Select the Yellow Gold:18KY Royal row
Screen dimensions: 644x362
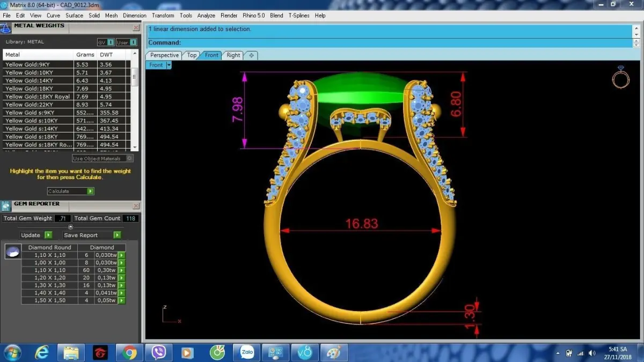coord(67,97)
